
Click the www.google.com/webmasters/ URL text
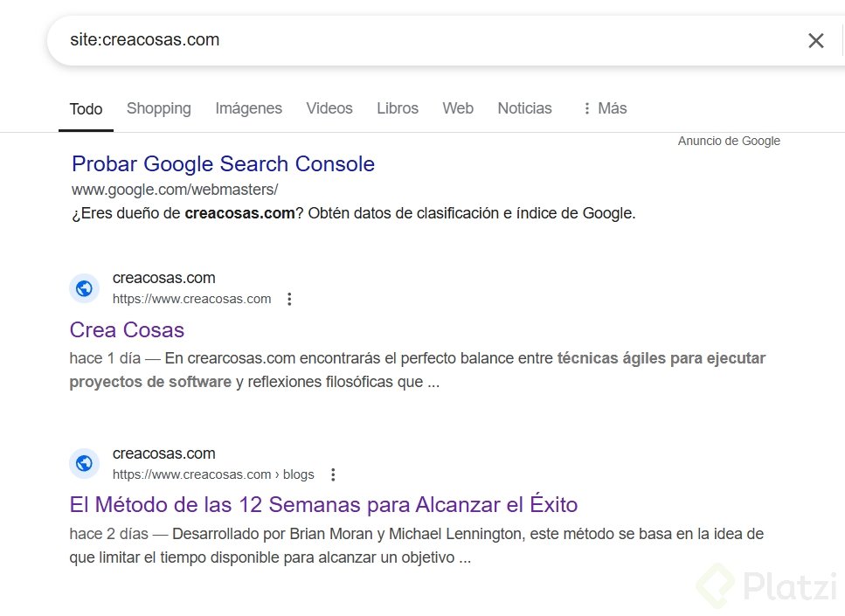click(x=175, y=190)
